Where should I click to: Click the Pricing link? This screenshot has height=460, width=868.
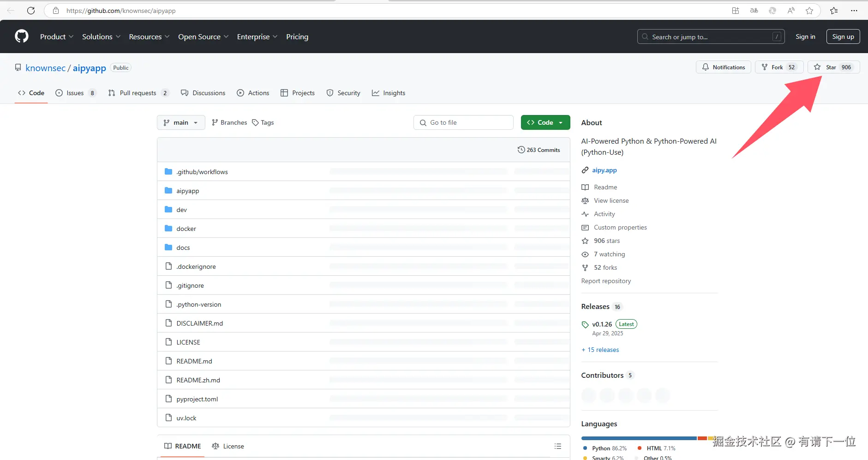297,36
